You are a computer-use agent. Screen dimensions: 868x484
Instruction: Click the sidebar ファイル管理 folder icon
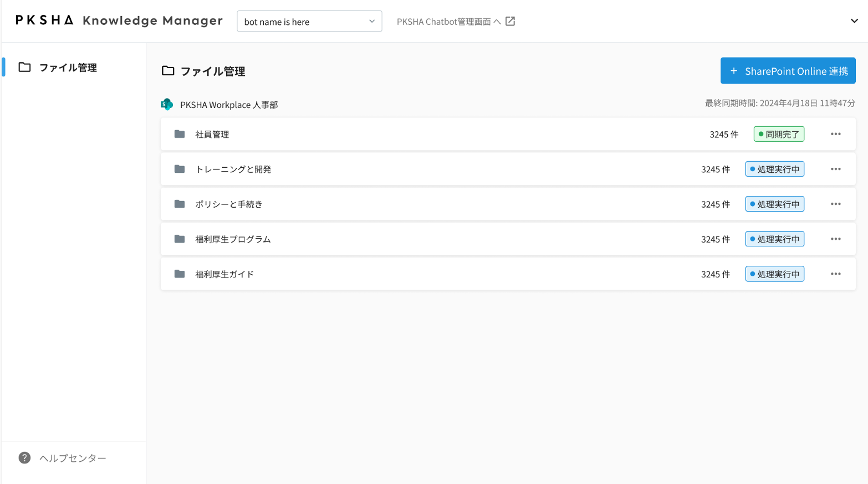pos(24,68)
